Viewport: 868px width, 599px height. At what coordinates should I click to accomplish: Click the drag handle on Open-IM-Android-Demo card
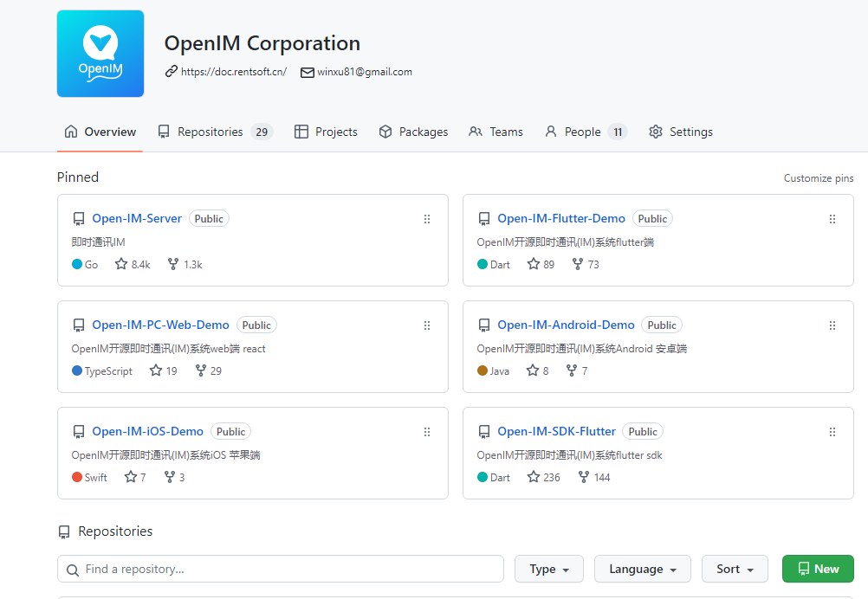[x=832, y=325]
